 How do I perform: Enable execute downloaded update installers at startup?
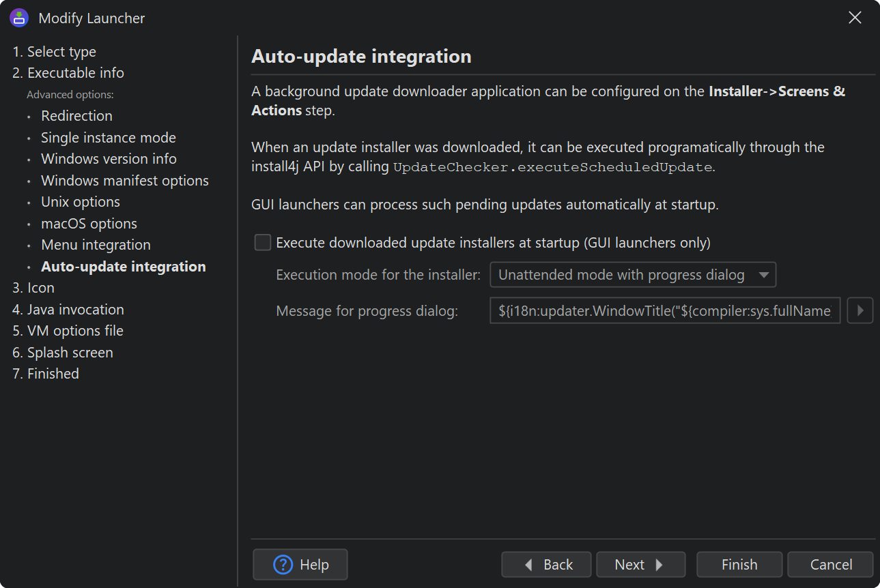(x=263, y=242)
